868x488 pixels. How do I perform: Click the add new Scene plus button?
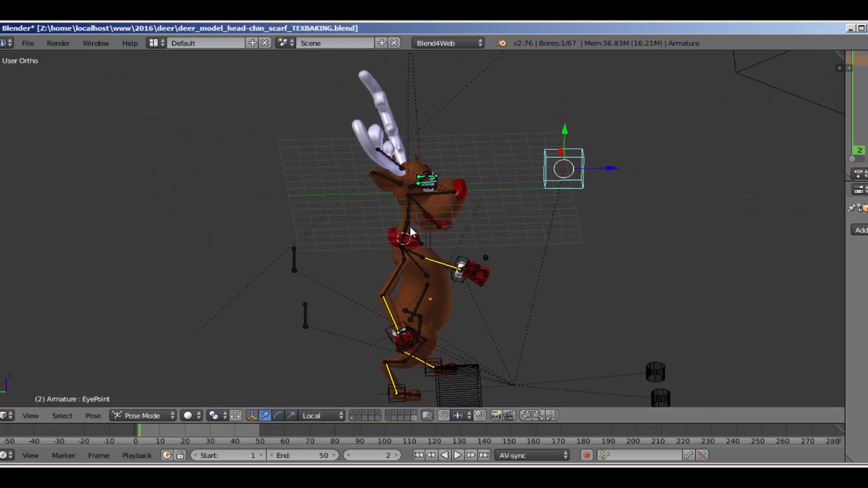381,43
